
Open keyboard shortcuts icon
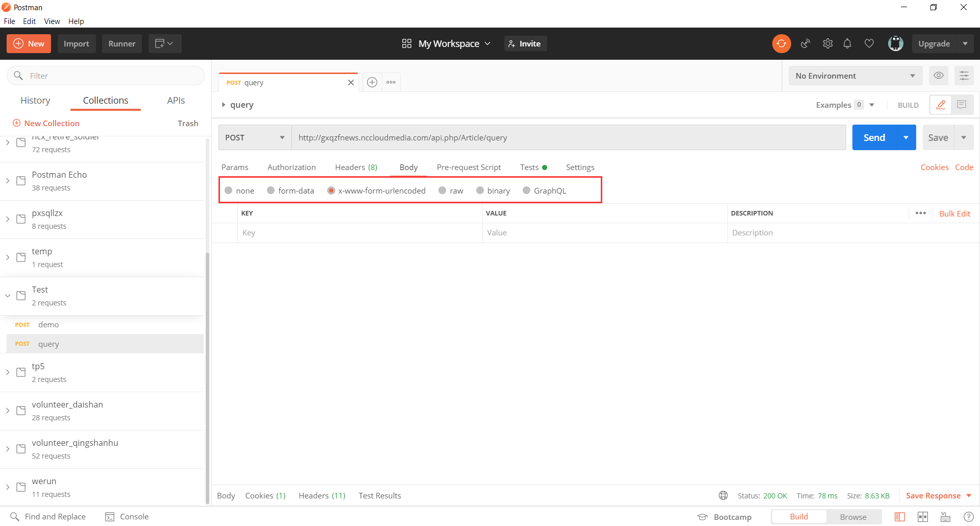(x=945, y=517)
